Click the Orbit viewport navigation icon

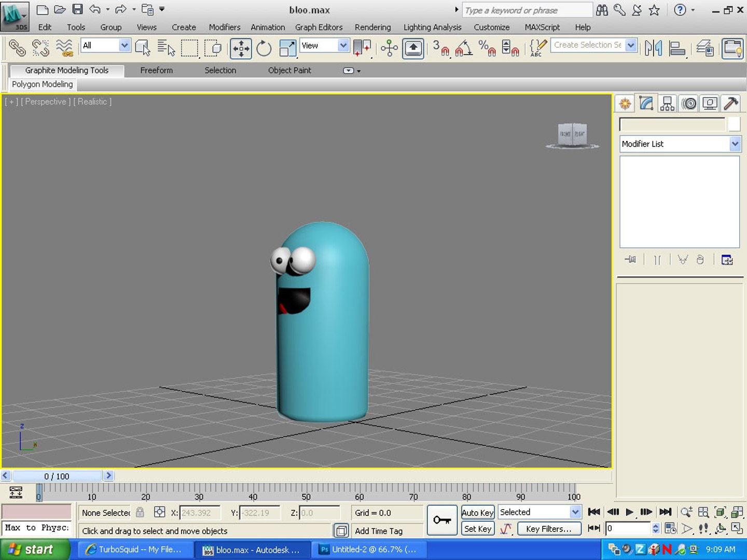point(720,528)
